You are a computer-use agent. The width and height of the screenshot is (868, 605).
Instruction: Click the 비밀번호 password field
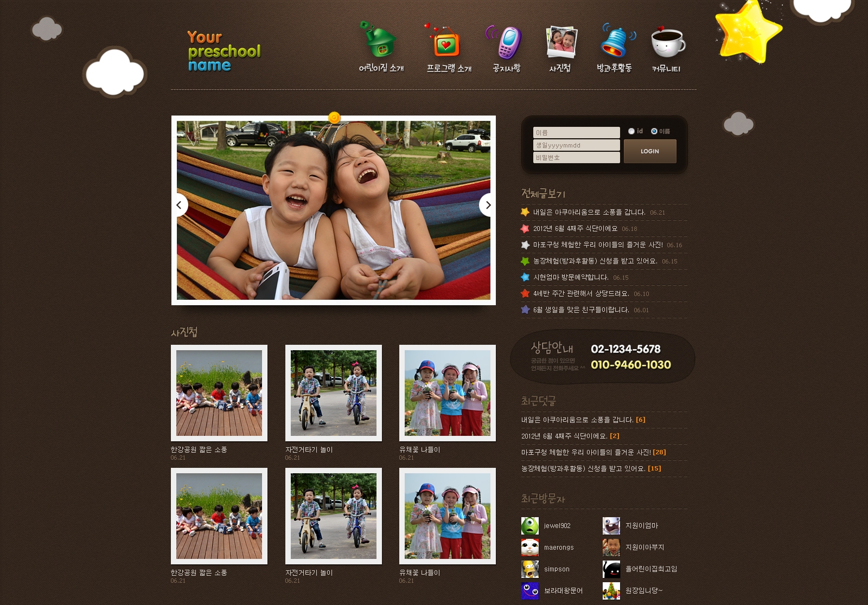coord(576,158)
